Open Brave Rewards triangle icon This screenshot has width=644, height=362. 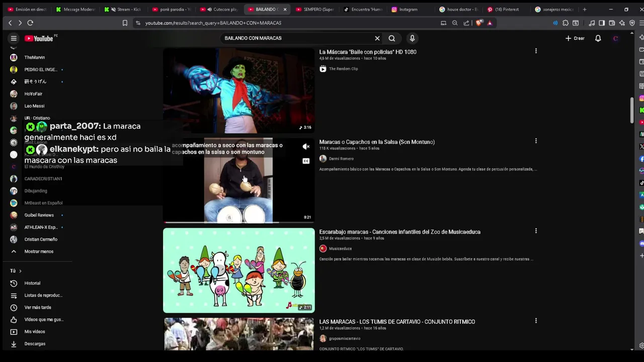click(490, 23)
